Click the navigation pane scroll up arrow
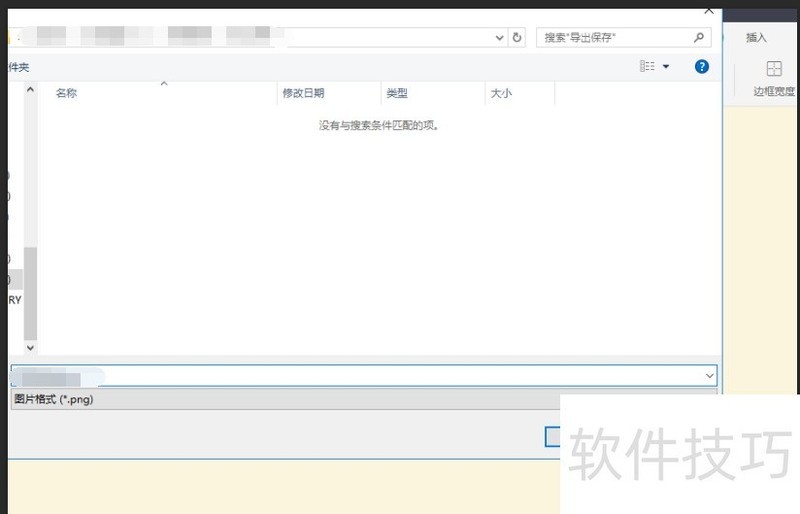Viewport: 800px width, 514px height. (x=30, y=89)
